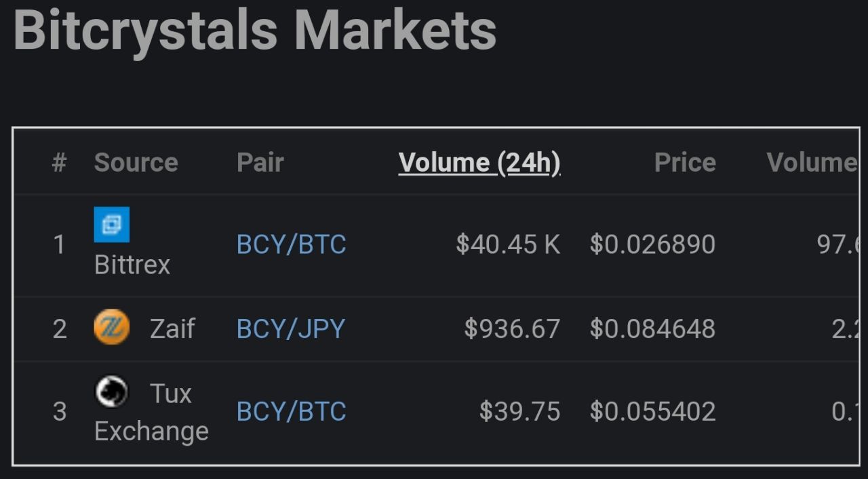
Task: Select the Zaif source name
Action: 172,329
